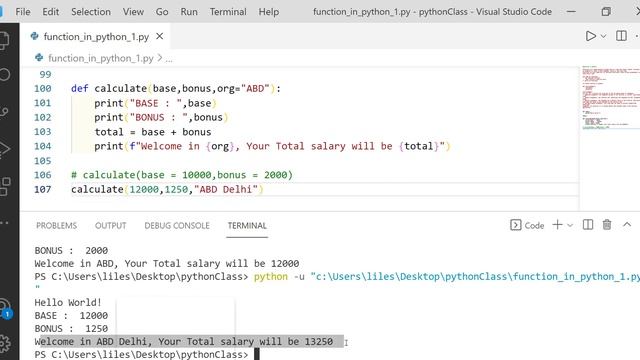The image size is (640, 360).
Task: Open the File menu
Action: (x=23, y=12)
